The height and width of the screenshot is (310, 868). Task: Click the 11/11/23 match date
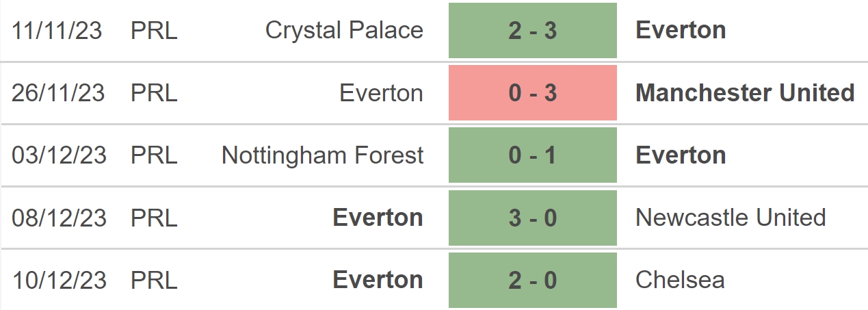coord(57,30)
